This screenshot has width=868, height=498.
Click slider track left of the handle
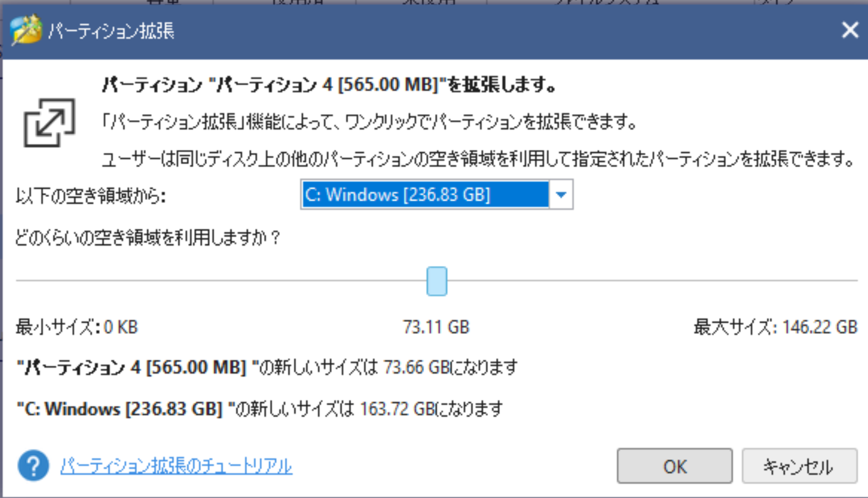click(220, 281)
